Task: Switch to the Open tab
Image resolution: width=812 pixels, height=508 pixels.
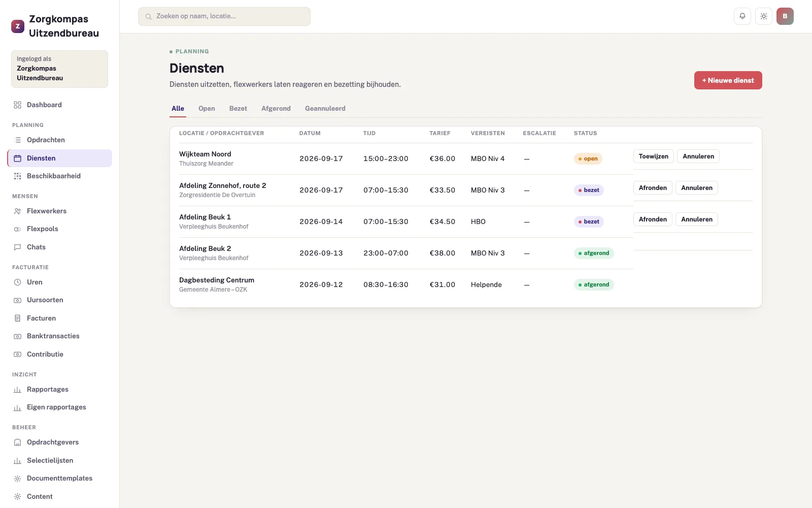Action: [x=207, y=108]
